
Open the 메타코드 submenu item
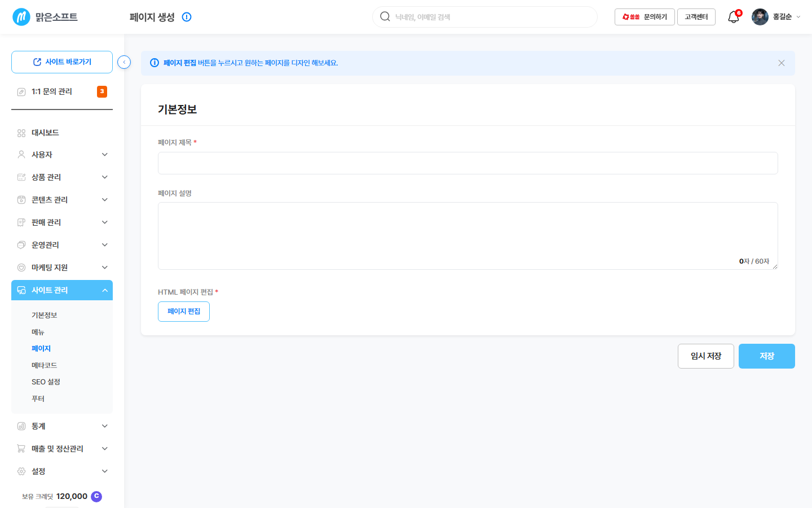click(x=45, y=365)
